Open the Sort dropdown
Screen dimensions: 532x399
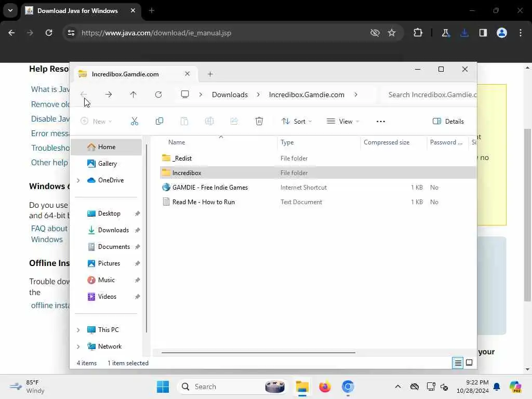297,121
